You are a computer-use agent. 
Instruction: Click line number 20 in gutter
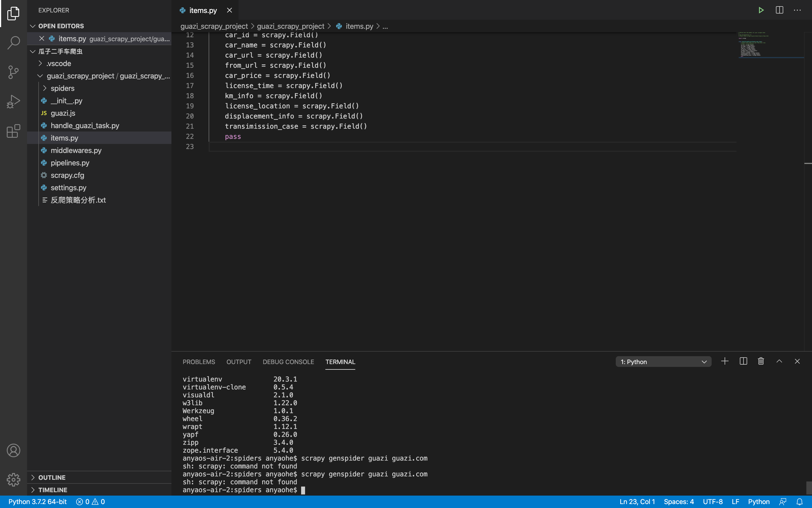[x=189, y=116]
